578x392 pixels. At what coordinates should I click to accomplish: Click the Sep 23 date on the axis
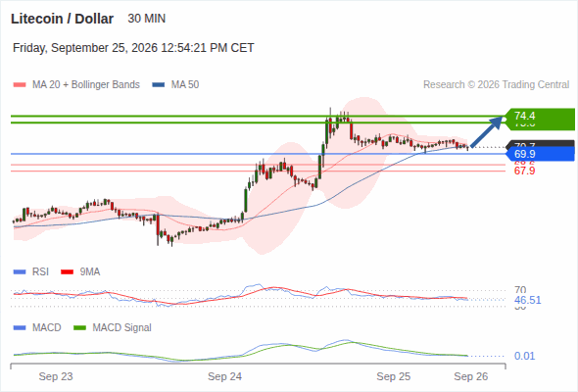click(56, 376)
